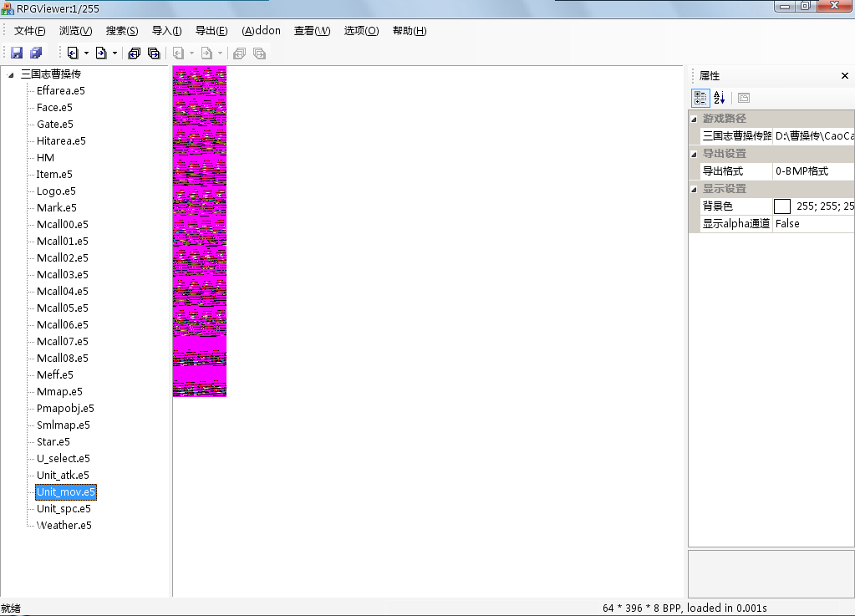Toggle the 显示alpha通道 False value
This screenshot has height=616, width=855.
pyautogui.click(x=812, y=224)
